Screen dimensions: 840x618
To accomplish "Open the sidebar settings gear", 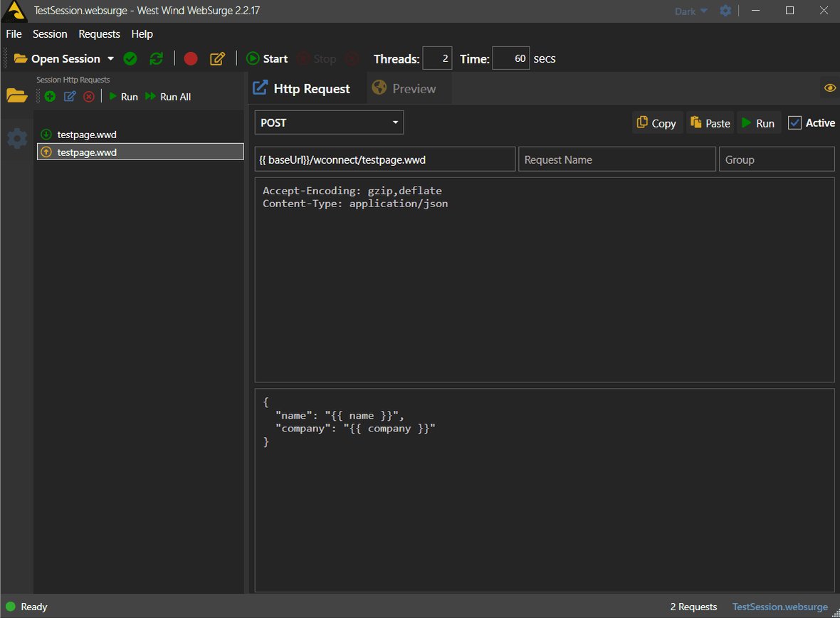I will [16, 138].
